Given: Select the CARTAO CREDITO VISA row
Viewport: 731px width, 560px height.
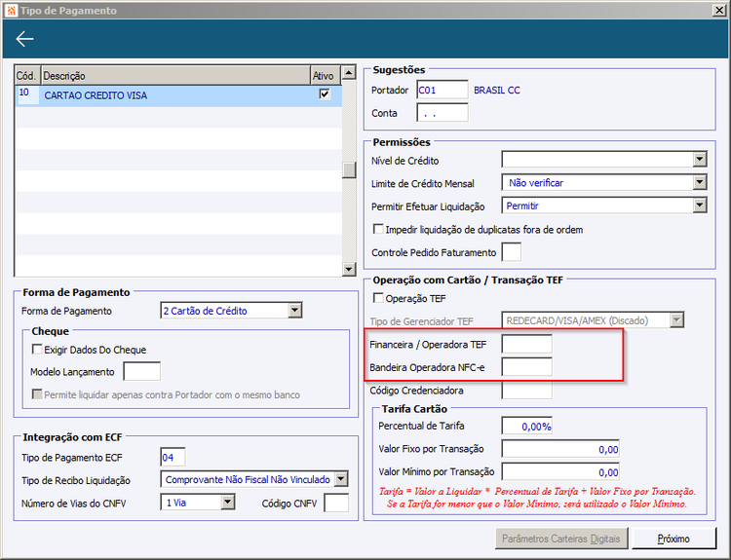Looking at the screenshot, I should (178, 95).
